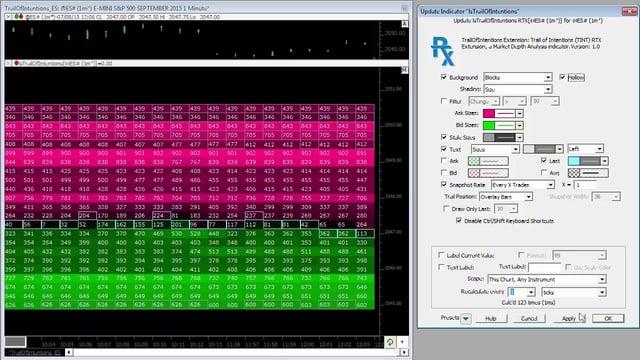640x360 pixels.
Task: Click the X = value input field
Action: click(585, 185)
